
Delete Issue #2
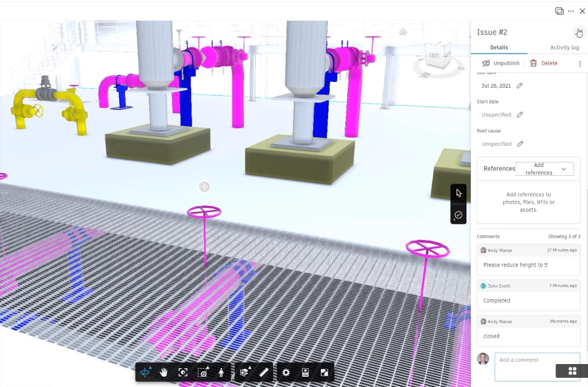(544, 63)
